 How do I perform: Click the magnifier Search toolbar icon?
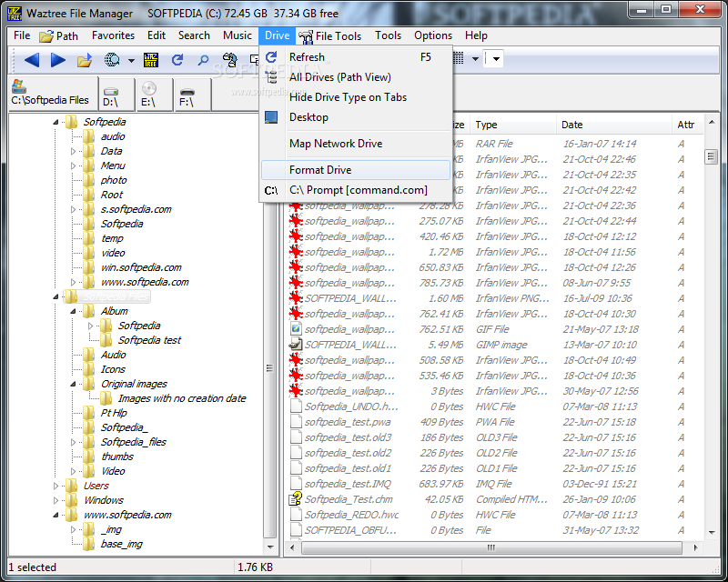click(203, 60)
